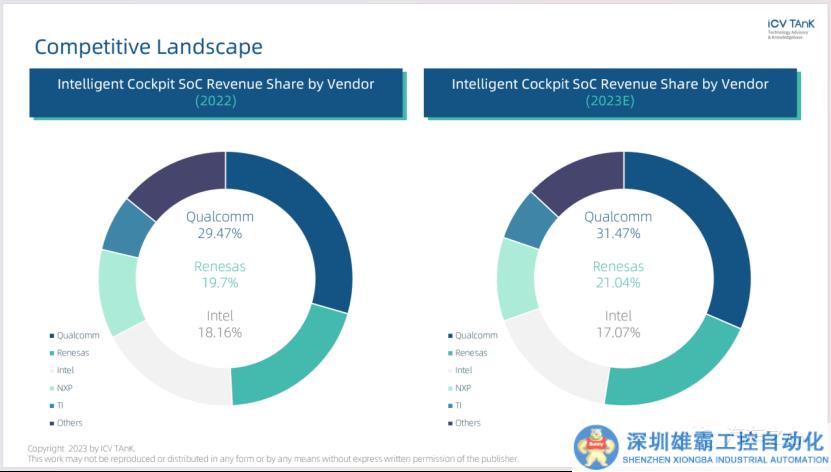Select the NXP legend entry in 2023E chart

pos(462,388)
